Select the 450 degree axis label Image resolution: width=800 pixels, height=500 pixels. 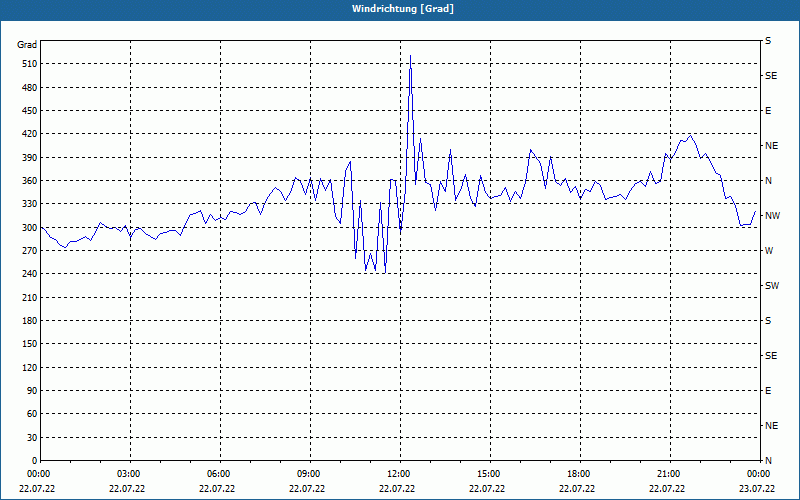pos(31,111)
